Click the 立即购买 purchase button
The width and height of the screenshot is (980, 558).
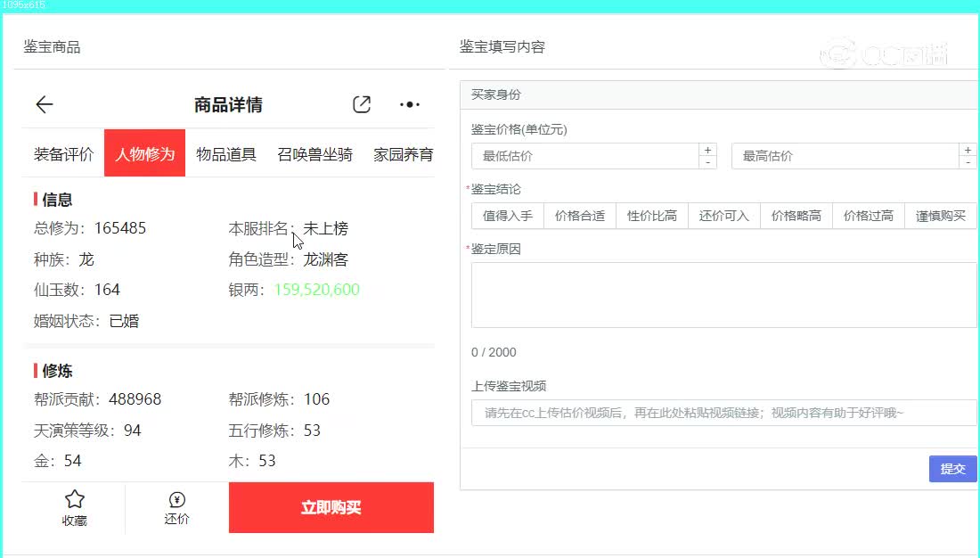click(331, 507)
